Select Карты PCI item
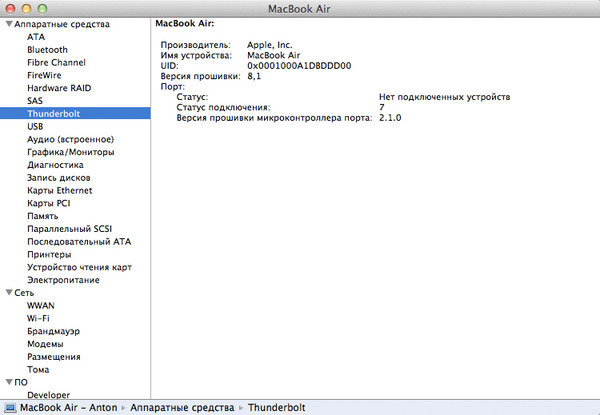 tap(49, 203)
